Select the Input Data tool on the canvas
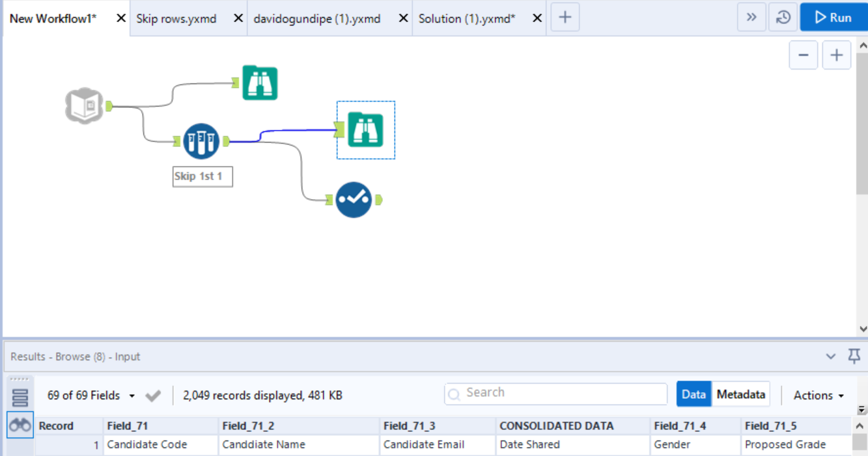 pos(85,105)
